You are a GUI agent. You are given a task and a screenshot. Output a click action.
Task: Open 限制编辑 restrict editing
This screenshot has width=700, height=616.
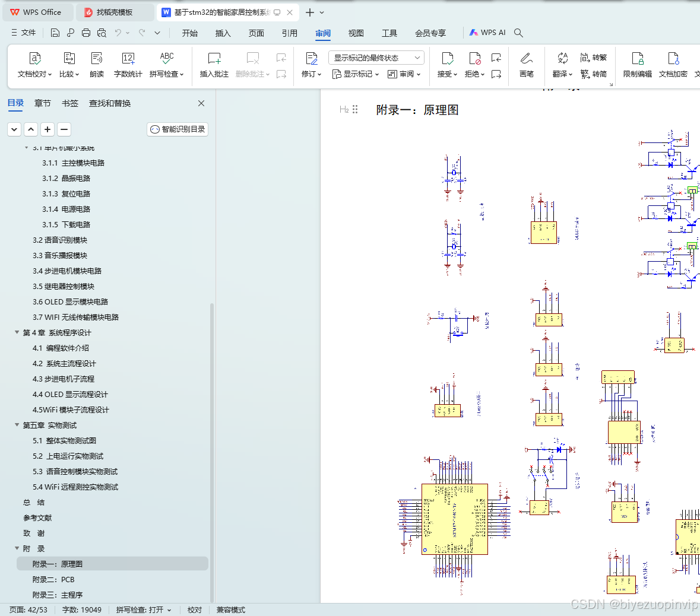[x=638, y=65]
